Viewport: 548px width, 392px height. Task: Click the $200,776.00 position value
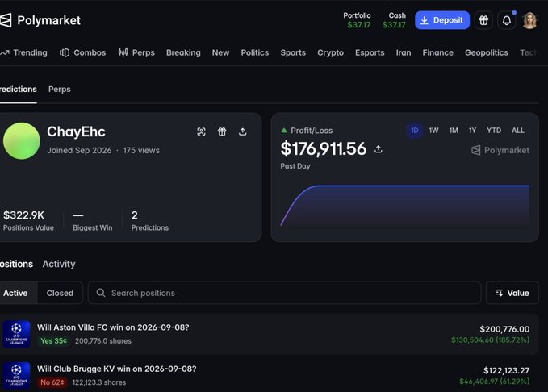pyautogui.click(x=504, y=329)
